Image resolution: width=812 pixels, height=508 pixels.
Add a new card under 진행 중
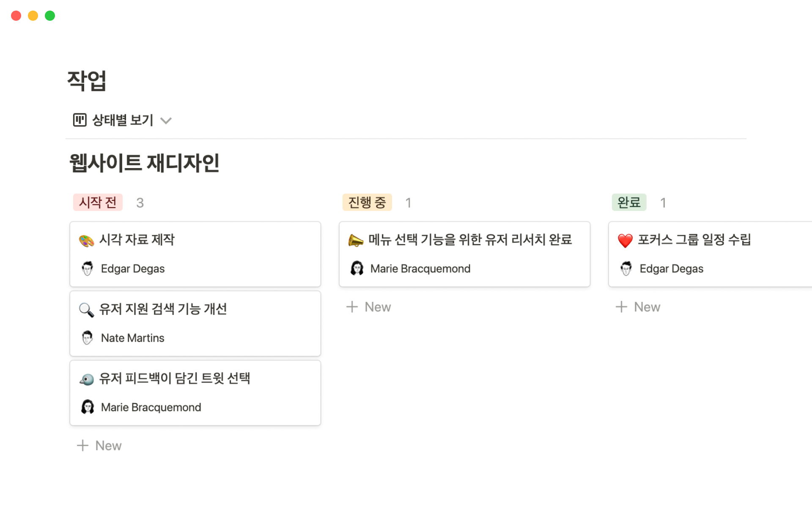point(369,307)
